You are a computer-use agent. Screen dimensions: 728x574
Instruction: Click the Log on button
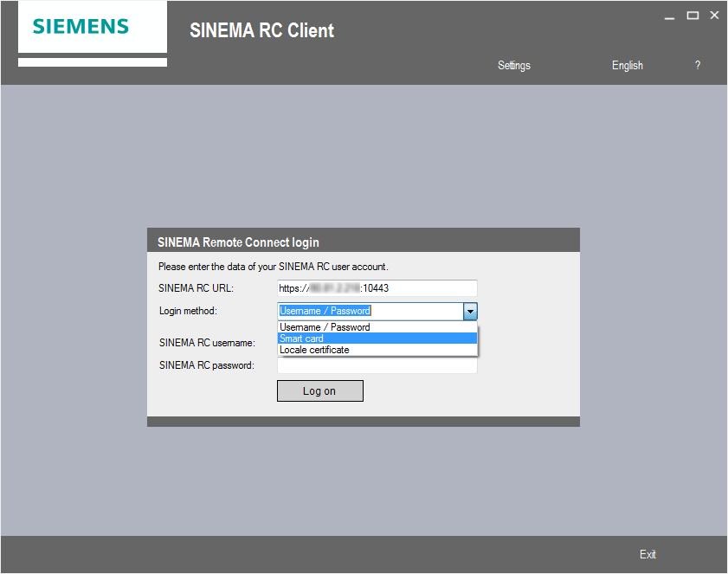pyautogui.click(x=320, y=391)
